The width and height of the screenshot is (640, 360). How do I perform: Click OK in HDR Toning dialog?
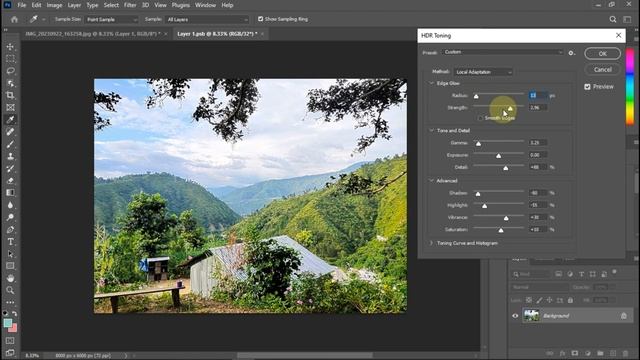(602, 53)
